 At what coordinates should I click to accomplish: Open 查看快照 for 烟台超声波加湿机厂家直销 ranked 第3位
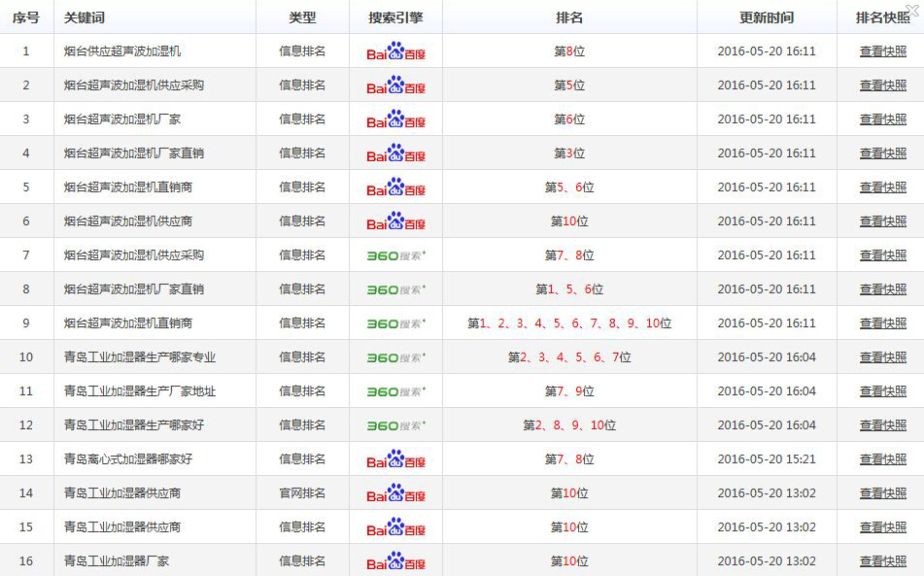click(x=882, y=153)
